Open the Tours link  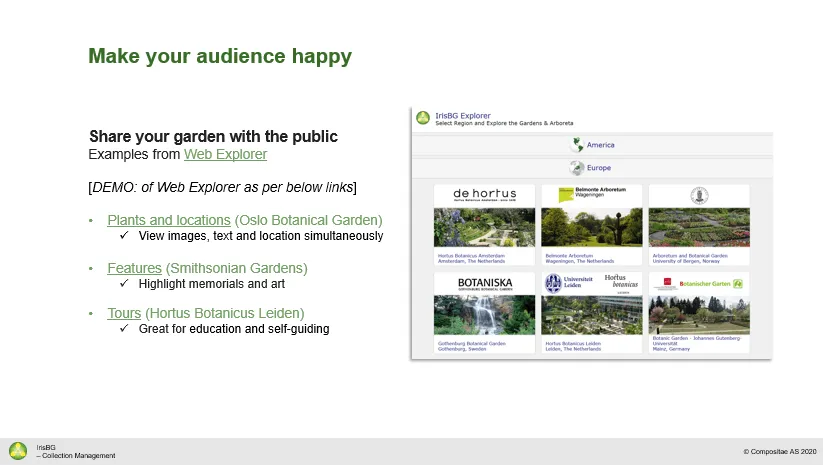pyautogui.click(x=124, y=313)
